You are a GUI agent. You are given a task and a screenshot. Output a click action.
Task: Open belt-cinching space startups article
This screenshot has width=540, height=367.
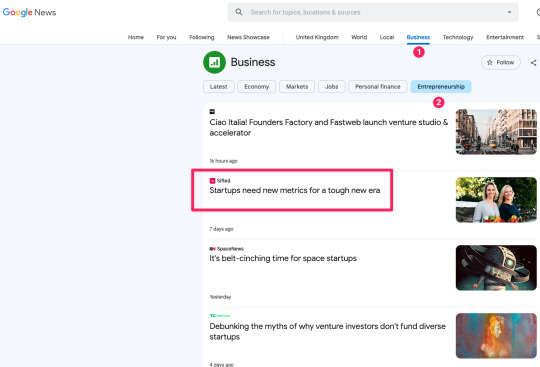(x=283, y=258)
